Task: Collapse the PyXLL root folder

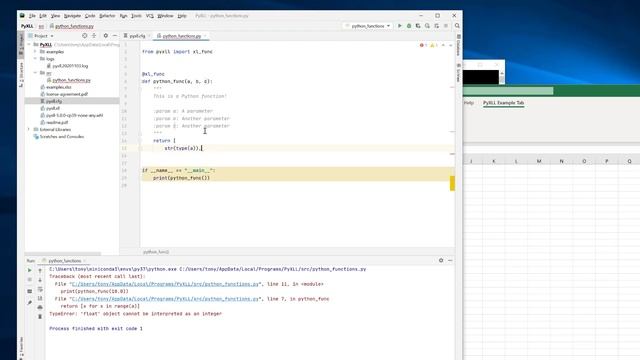Action: (x=29, y=44)
